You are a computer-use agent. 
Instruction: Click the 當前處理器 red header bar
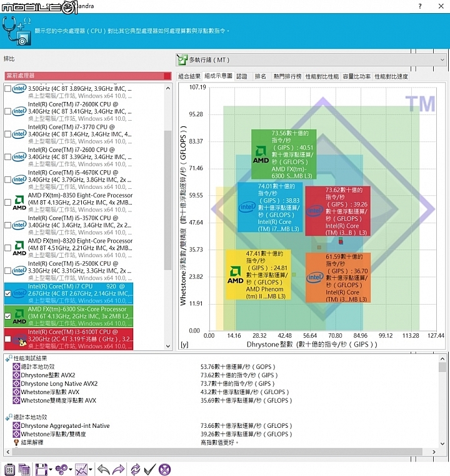[x=88, y=76]
